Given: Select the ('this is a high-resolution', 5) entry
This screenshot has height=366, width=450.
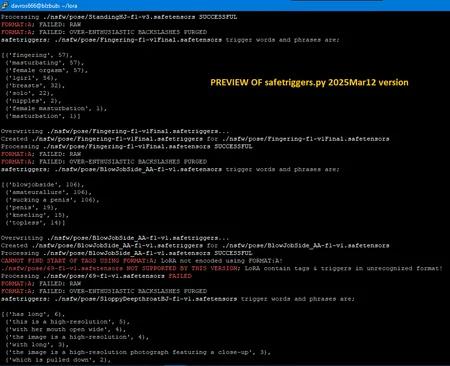Looking at the screenshot, I should click(x=67, y=322).
